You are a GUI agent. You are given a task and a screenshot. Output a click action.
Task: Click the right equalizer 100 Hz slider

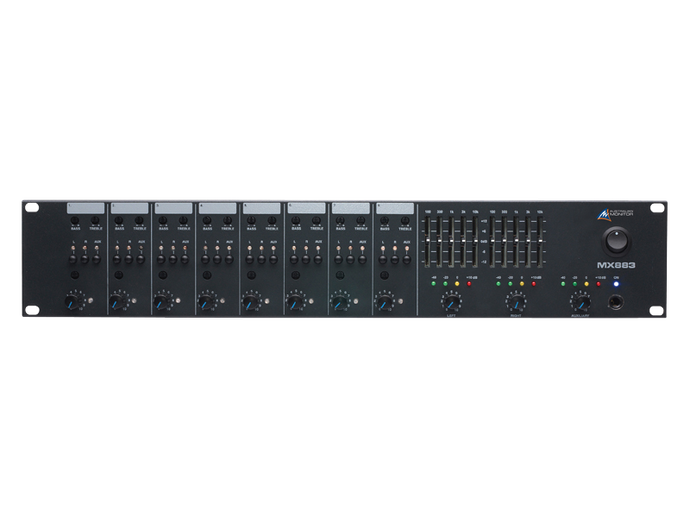click(x=492, y=242)
